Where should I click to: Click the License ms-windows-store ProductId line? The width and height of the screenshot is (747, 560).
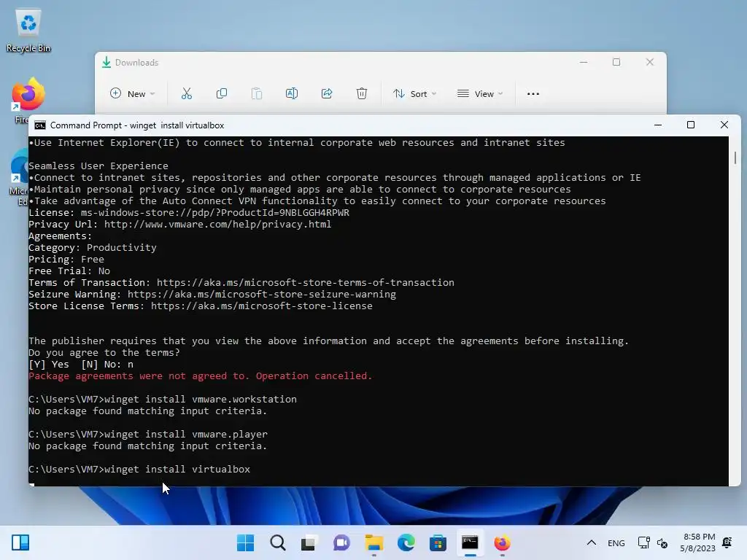(189, 212)
